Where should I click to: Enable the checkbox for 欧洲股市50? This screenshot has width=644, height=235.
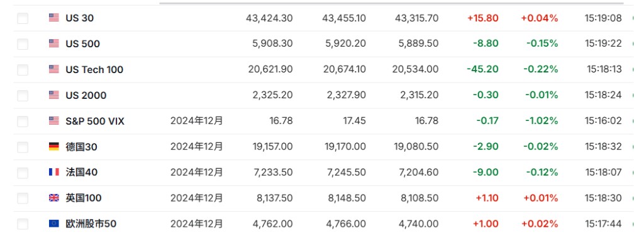pos(23,224)
